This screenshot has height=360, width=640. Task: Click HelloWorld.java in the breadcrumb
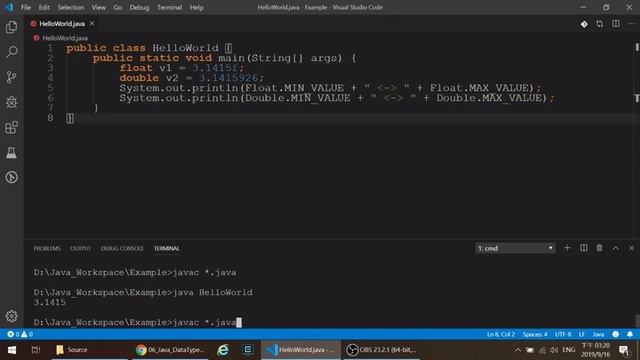[65, 38]
